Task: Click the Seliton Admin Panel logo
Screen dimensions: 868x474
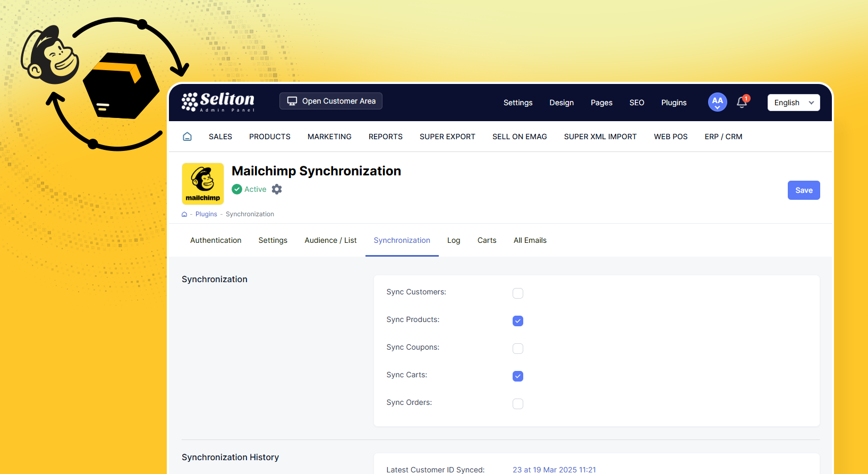Action: [218, 102]
